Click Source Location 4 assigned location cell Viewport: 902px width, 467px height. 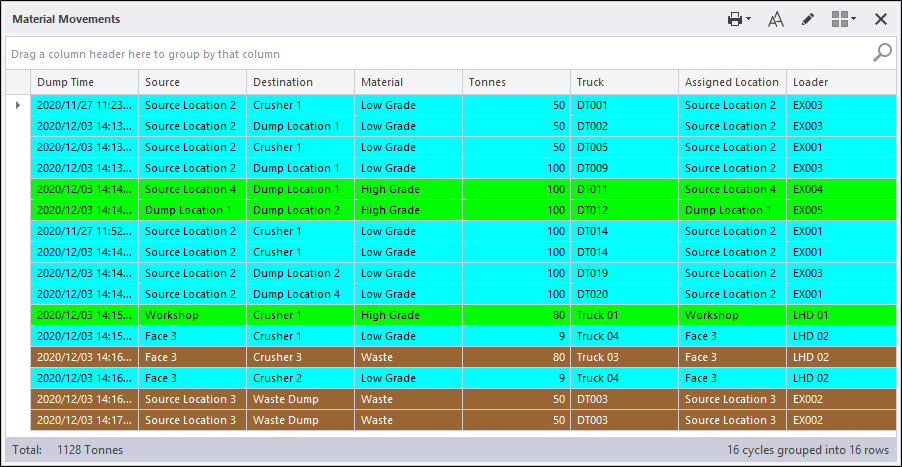(732, 189)
